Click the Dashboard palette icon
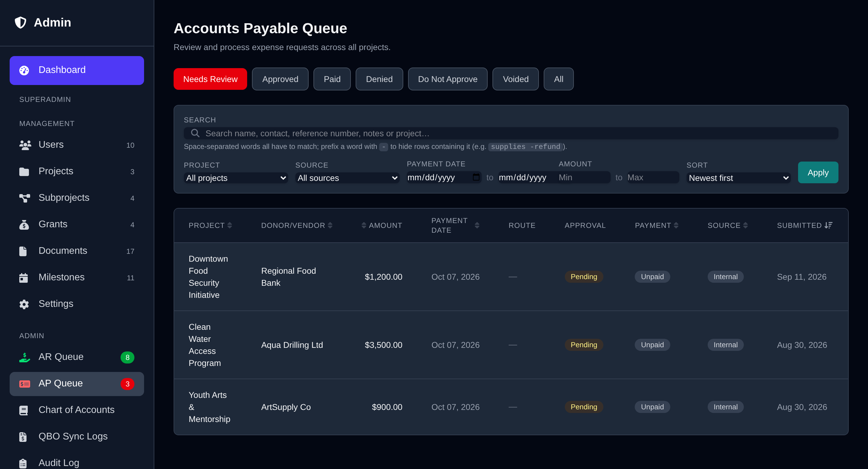 pos(24,71)
